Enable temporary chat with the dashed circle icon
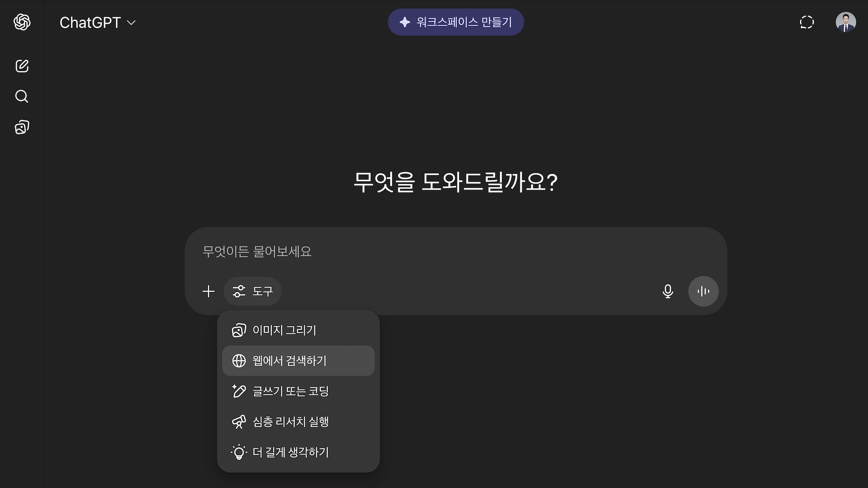868x488 pixels. tap(807, 23)
